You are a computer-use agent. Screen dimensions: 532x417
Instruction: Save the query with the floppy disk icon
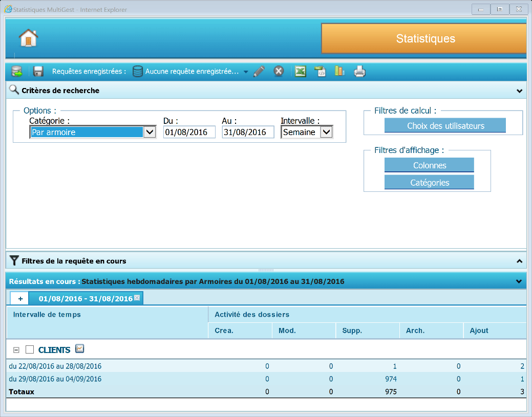(38, 72)
